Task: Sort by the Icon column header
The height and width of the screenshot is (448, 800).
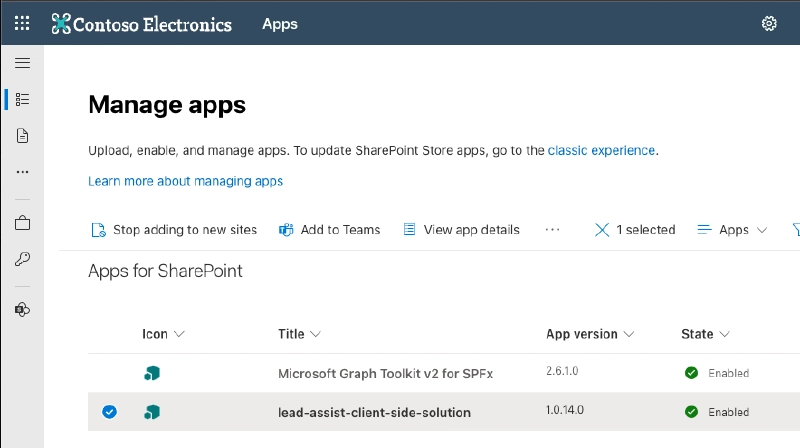Action: [163, 334]
